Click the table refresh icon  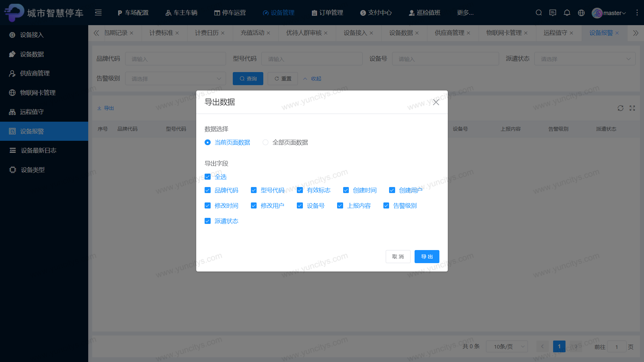[x=621, y=108]
